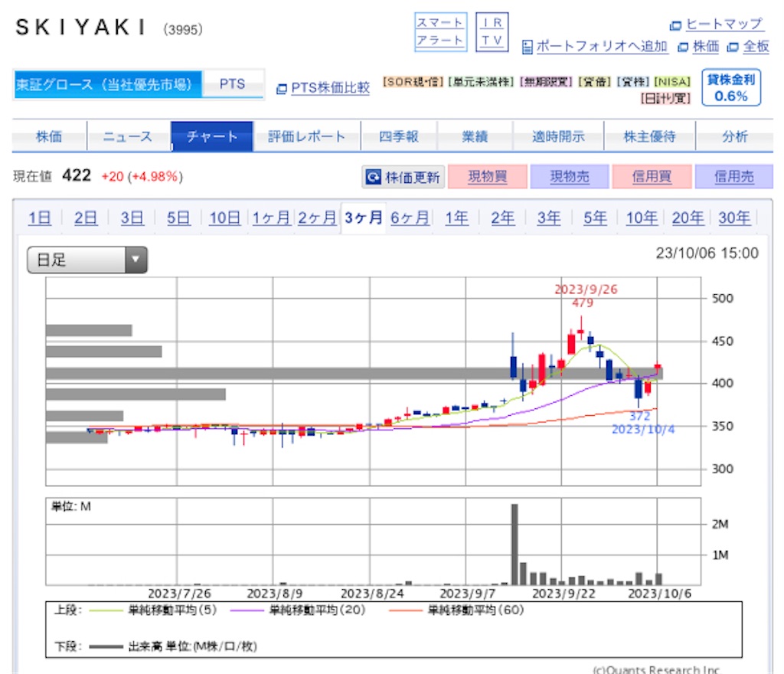Viewport: 784px width, 674px height.
Task: Click the longest gray volume-by-price bar
Action: point(354,374)
